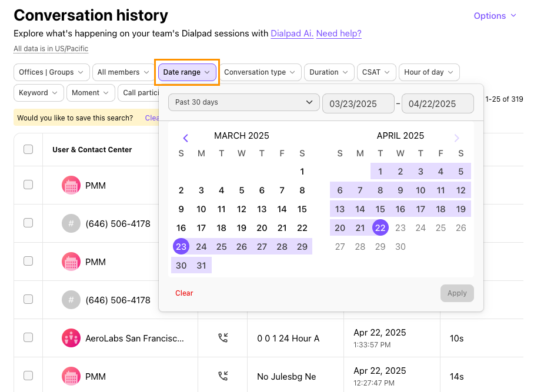Select March 15 in calendar
Image resolution: width=534 pixels, height=392 pixels.
[302, 209]
